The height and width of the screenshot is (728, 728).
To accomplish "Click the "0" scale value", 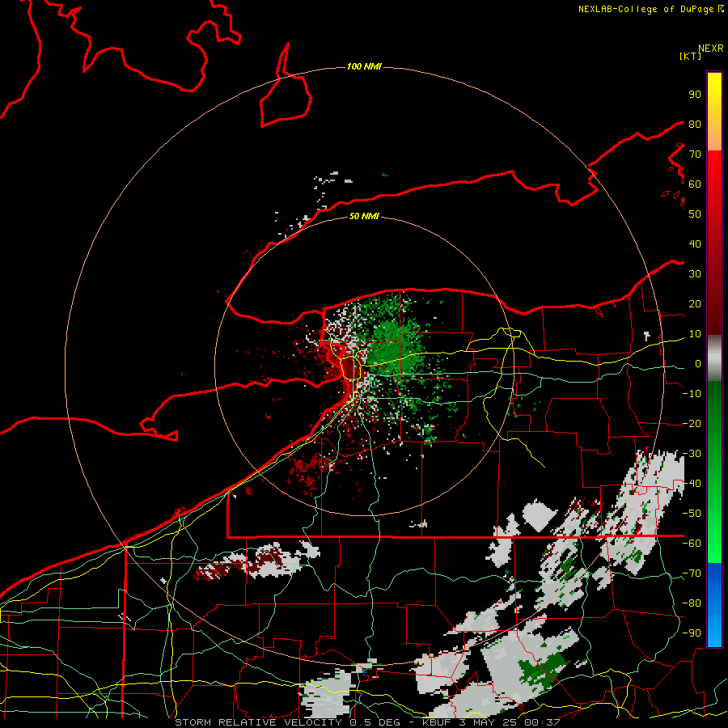I will tap(698, 364).
